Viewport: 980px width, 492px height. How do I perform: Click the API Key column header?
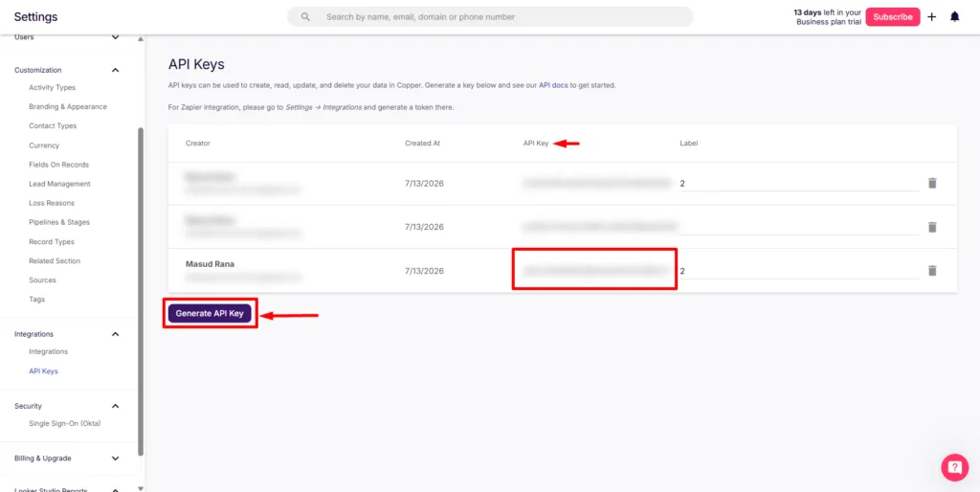[536, 144]
